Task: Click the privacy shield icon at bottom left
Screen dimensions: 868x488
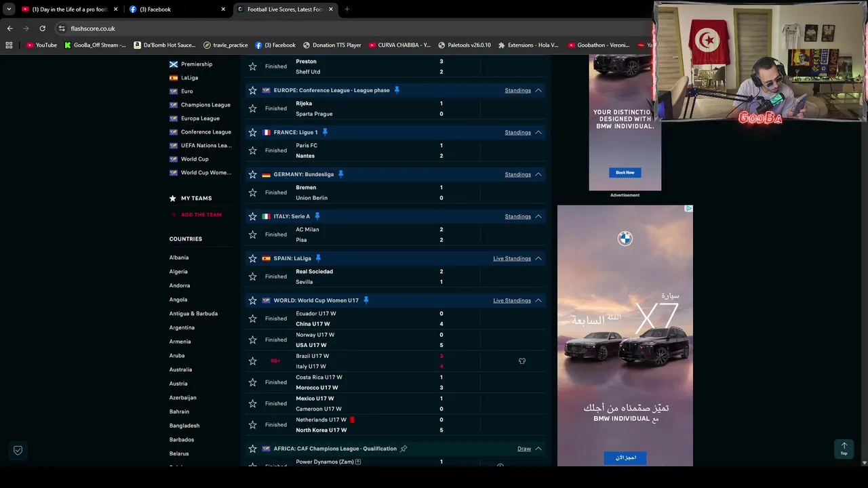Action: pos(18,450)
